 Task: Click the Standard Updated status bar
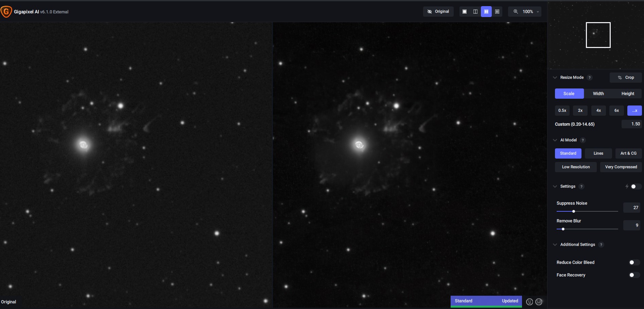(x=486, y=301)
